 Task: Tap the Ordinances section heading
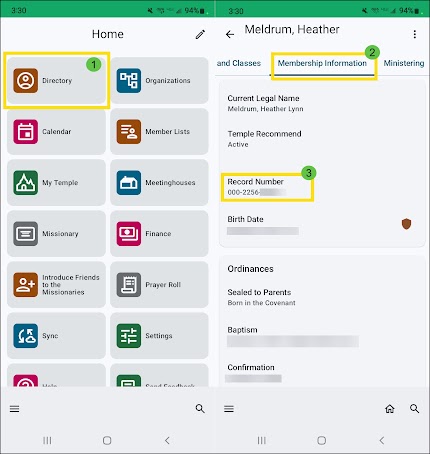[250, 269]
